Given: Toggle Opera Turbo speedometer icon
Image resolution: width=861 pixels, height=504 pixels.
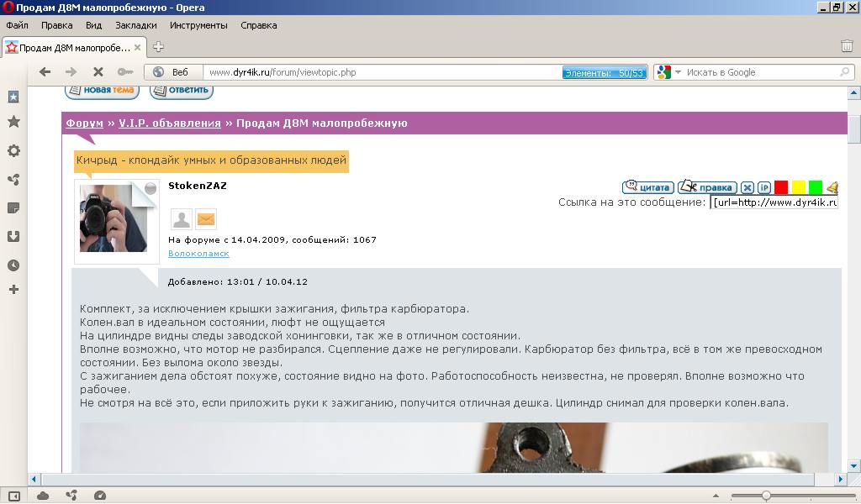Looking at the screenshot, I should [100, 496].
